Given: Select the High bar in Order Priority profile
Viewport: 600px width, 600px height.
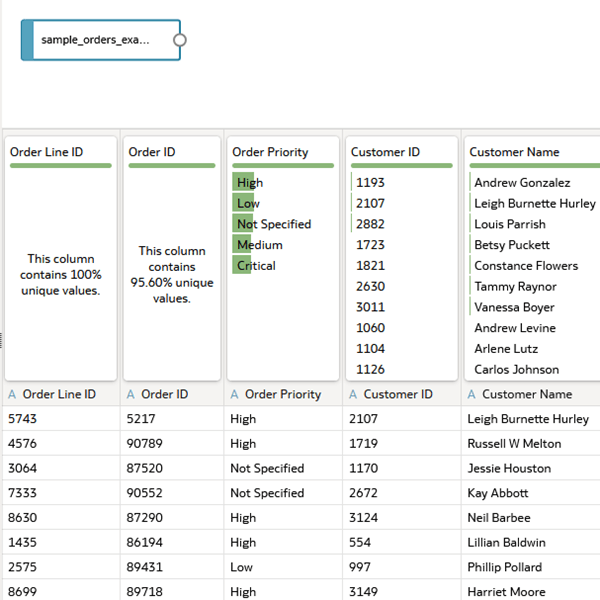Looking at the screenshot, I should [x=243, y=182].
